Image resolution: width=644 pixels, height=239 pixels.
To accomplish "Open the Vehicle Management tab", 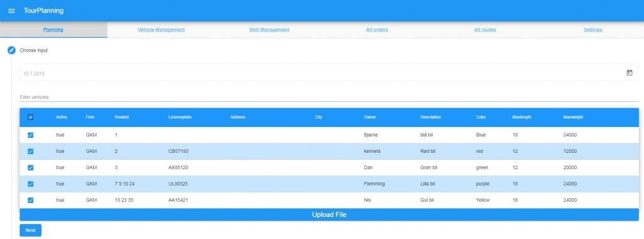I will [x=161, y=30].
